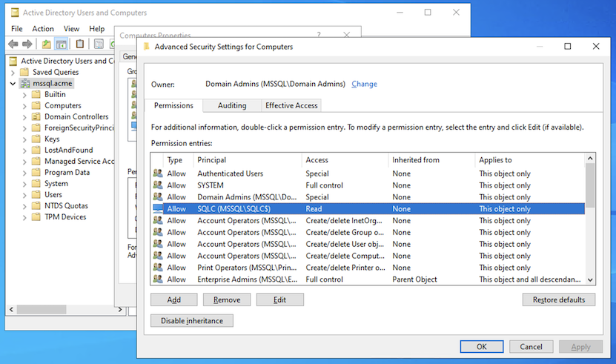616x364 pixels.
Task: Click the Forward arrow in the toolbar
Action: pos(27,44)
